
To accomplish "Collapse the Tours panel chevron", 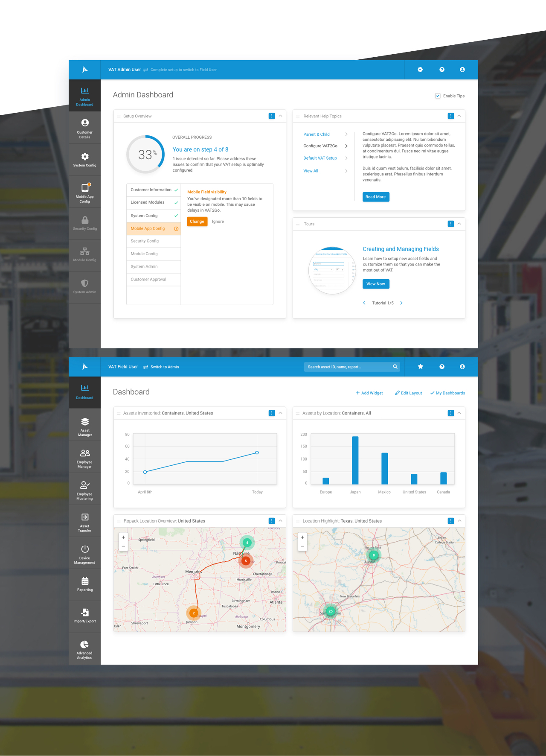I will click(459, 224).
